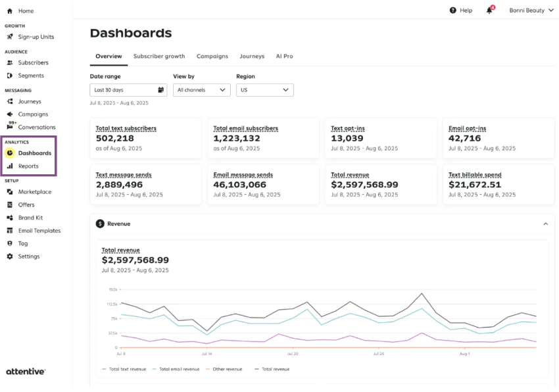Click the Date range Last 30 days field

[x=127, y=90]
